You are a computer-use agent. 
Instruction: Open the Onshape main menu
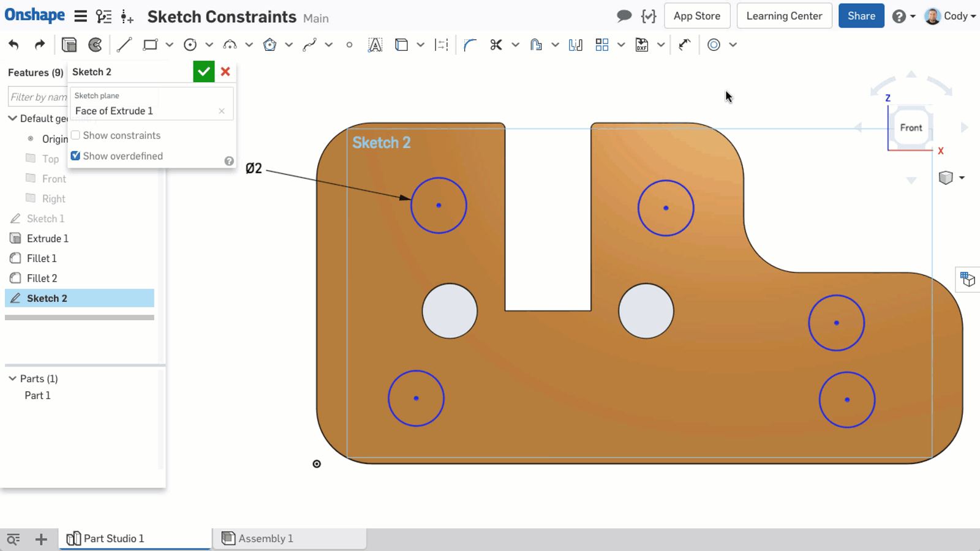(80, 16)
